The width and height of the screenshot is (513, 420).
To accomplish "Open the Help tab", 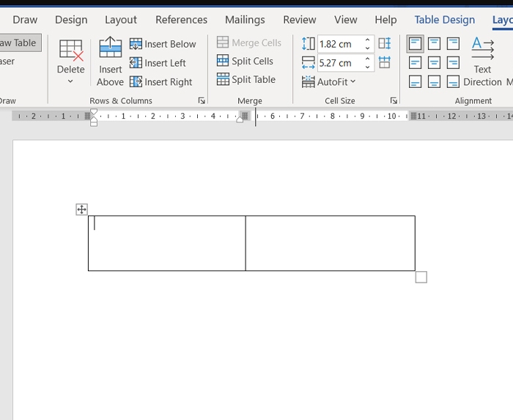I will pos(386,20).
